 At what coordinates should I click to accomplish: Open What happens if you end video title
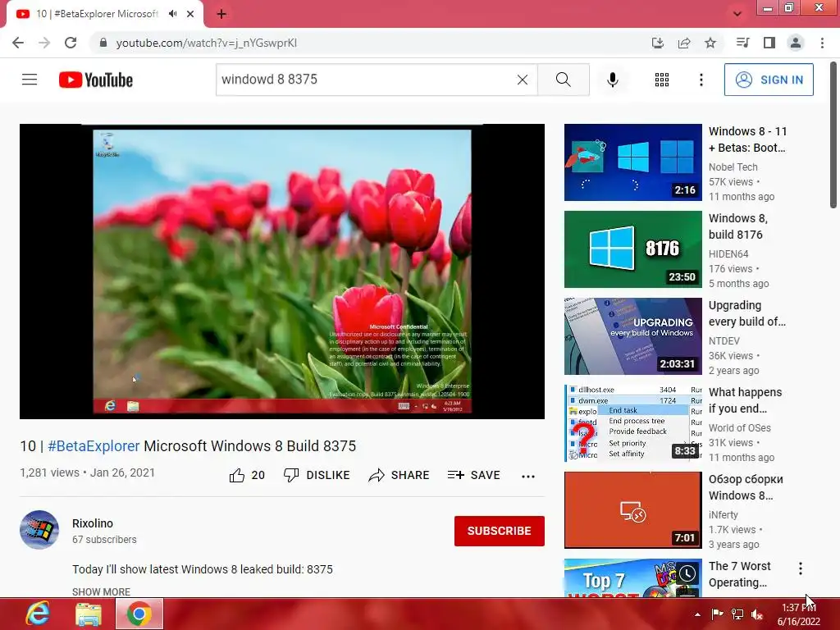(x=745, y=400)
